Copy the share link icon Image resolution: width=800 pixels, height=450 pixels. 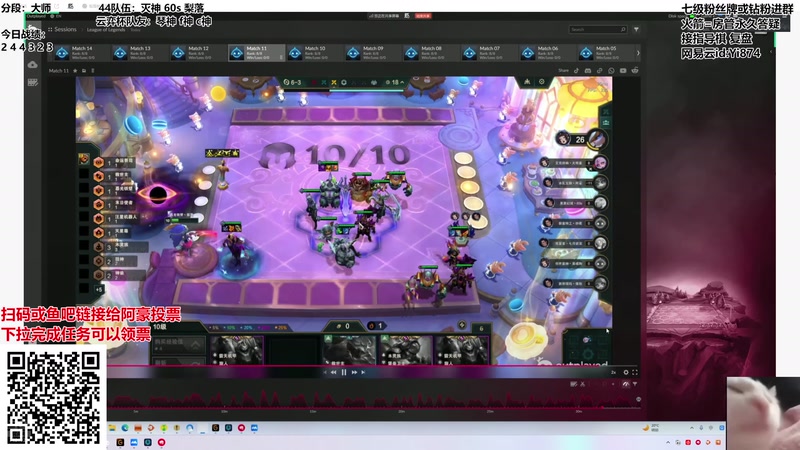point(599,70)
